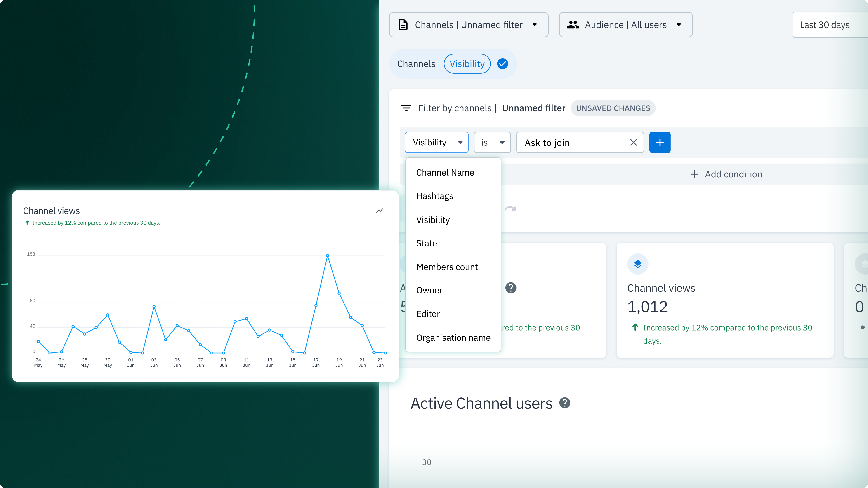868x488 pixels.
Task: Click the layers icon above Channel views metric
Action: click(x=638, y=264)
